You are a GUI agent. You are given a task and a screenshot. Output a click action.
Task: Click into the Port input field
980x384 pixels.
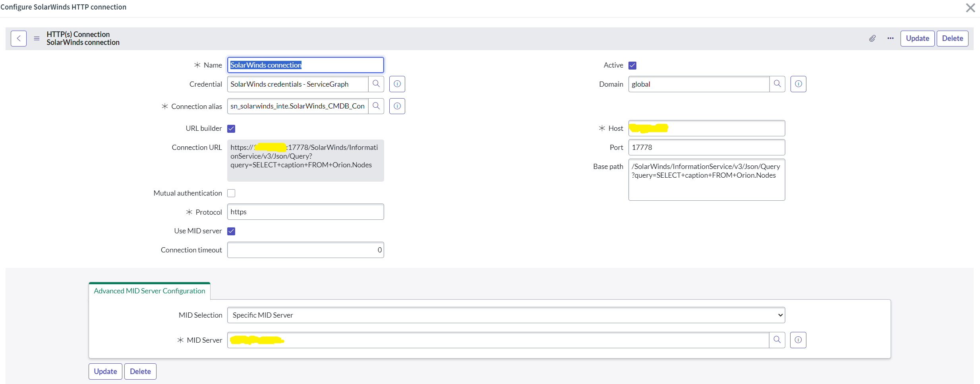[x=706, y=147]
